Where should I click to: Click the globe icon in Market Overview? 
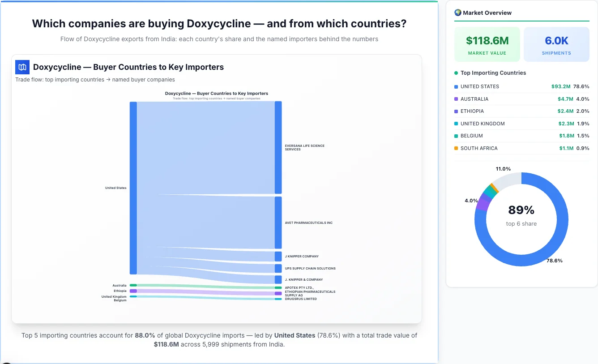coord(457,13)
